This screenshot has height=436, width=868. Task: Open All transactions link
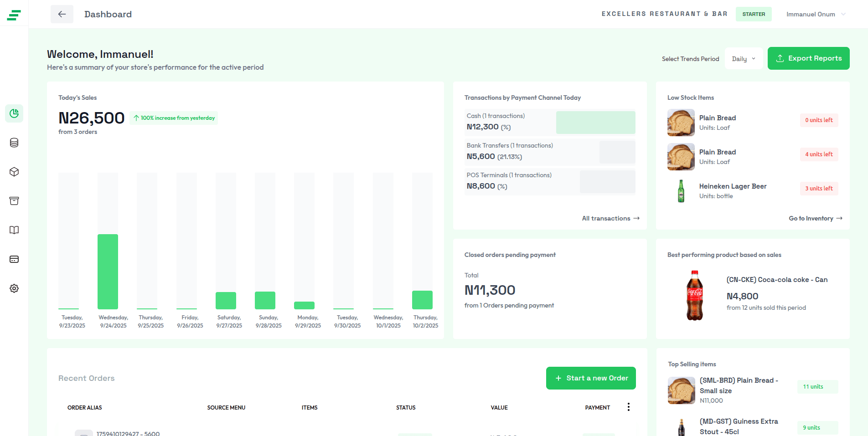[x=611, y=218]
